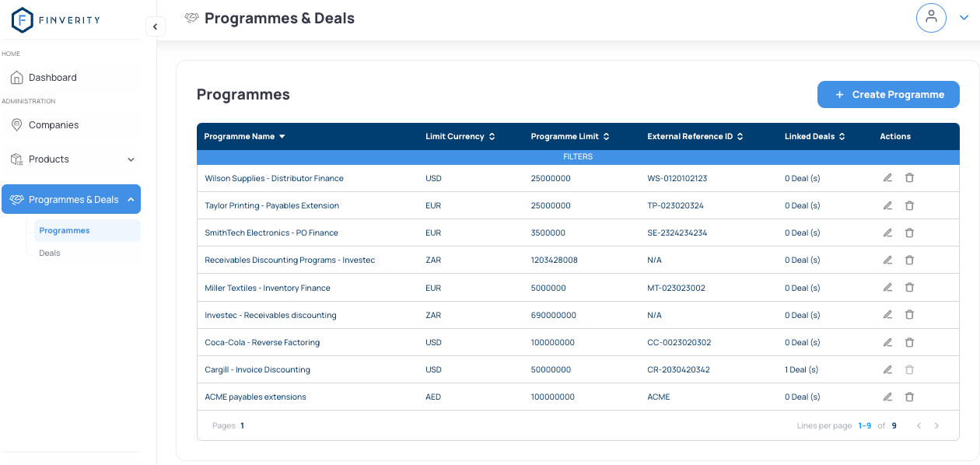The width and height of the screenshot is (980, 465).
Task: Delete the Taylor Printing programme via trash icon
Action: (x=909, y=205)
